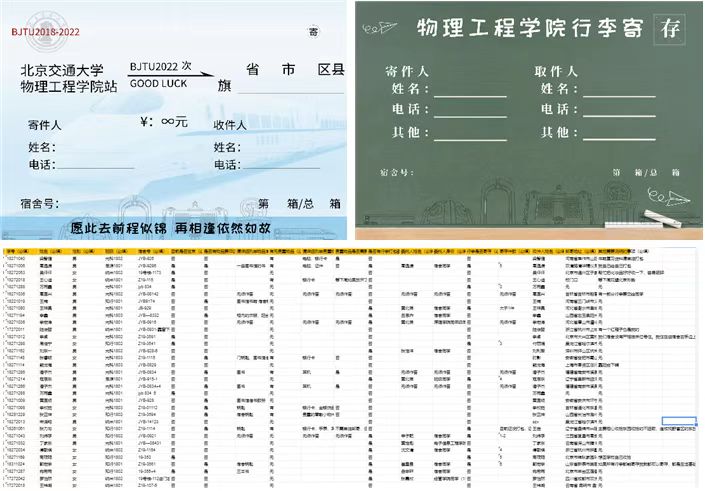Click the ¥: ∞元 price text
The height and width of the screenshot is (491, 705).
tap(164, 121)
